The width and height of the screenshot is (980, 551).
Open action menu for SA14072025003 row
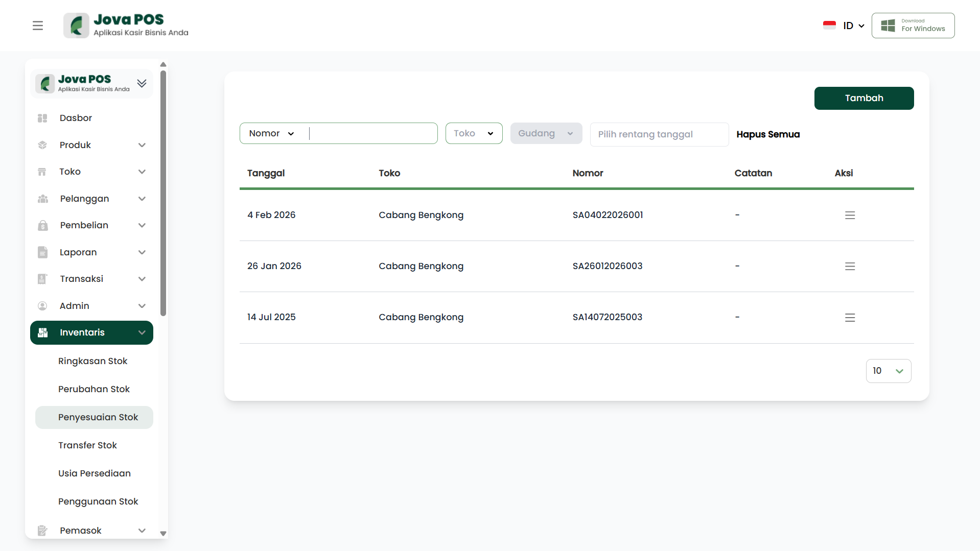point(850,318)
